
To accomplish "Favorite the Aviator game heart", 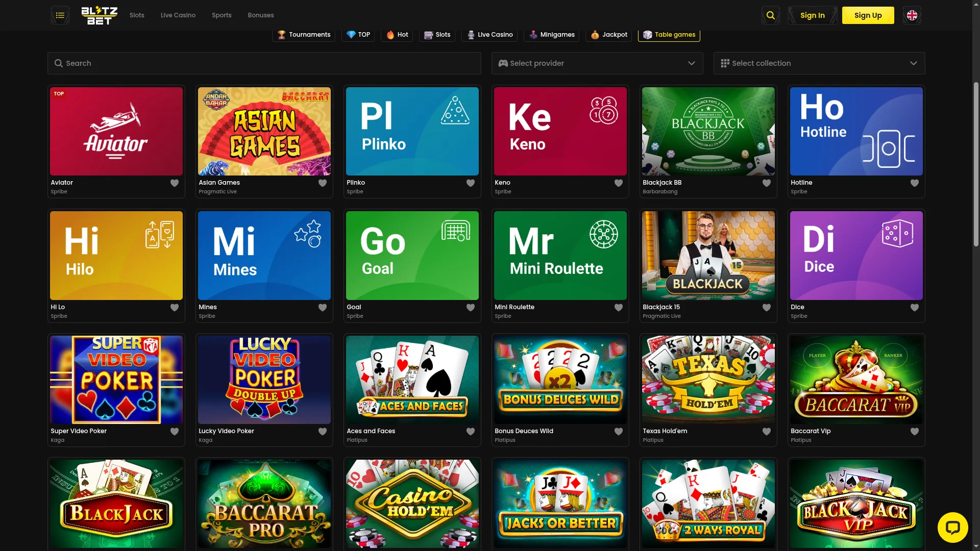I will [175, 183].
